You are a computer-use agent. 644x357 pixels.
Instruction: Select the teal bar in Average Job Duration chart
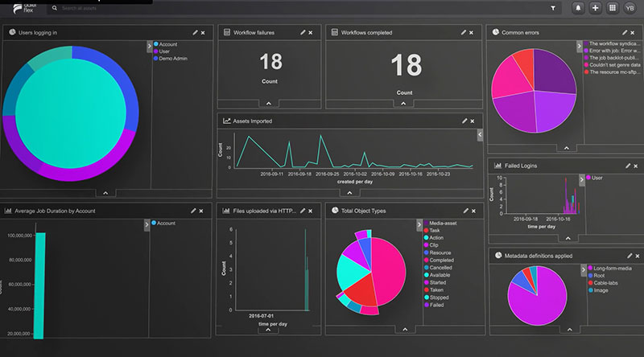pyautogui.click(x=39, y=285)
